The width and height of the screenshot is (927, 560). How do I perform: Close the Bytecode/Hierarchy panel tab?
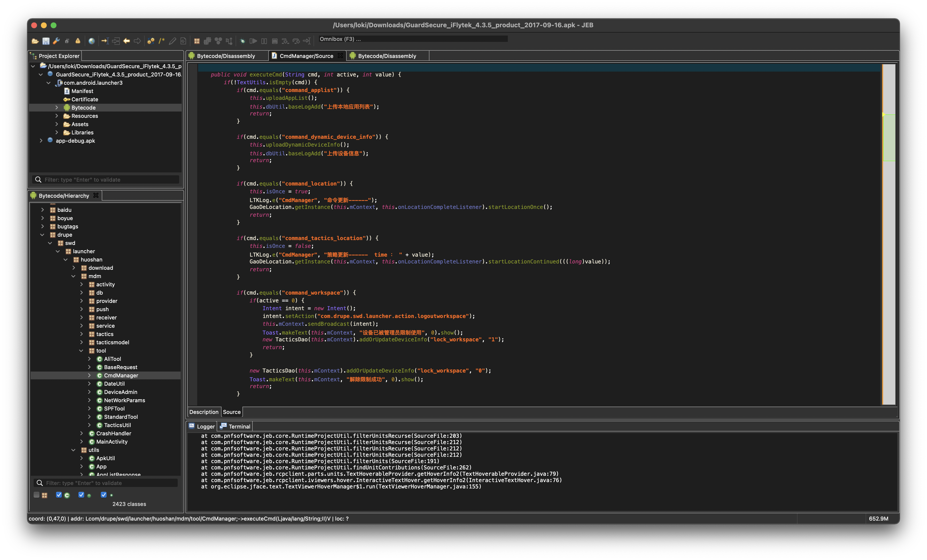click(x=96, y=195)
